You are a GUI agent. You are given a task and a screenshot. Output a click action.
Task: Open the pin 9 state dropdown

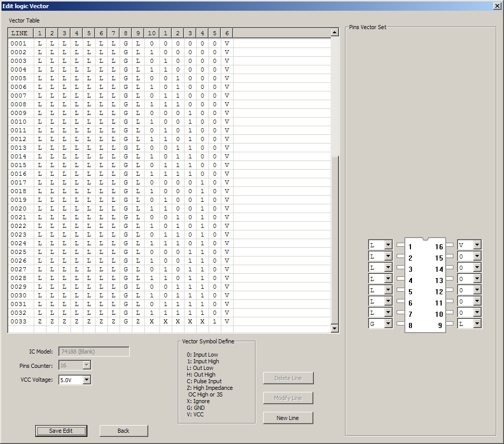tap(476, 323)
